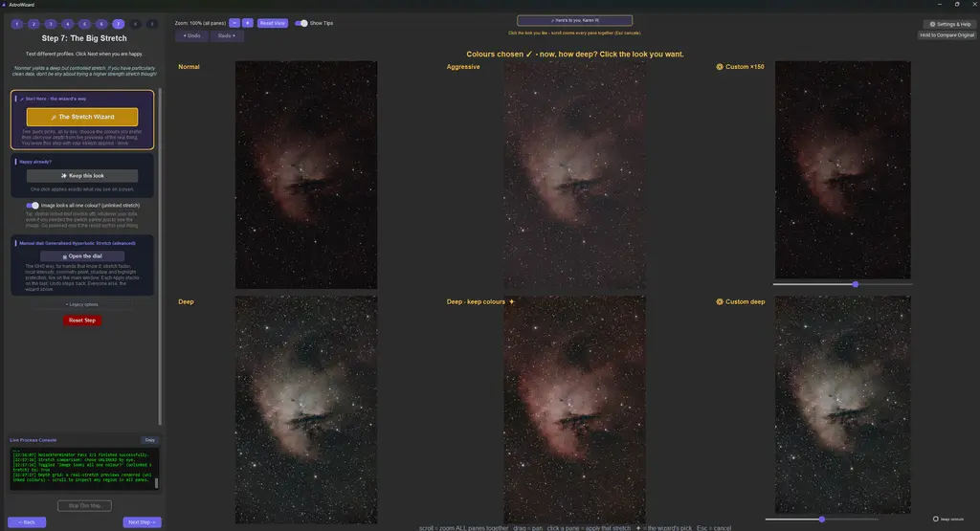Zoom in all panes with plus button
The image size is (980, 531).
tap(248, 23)
